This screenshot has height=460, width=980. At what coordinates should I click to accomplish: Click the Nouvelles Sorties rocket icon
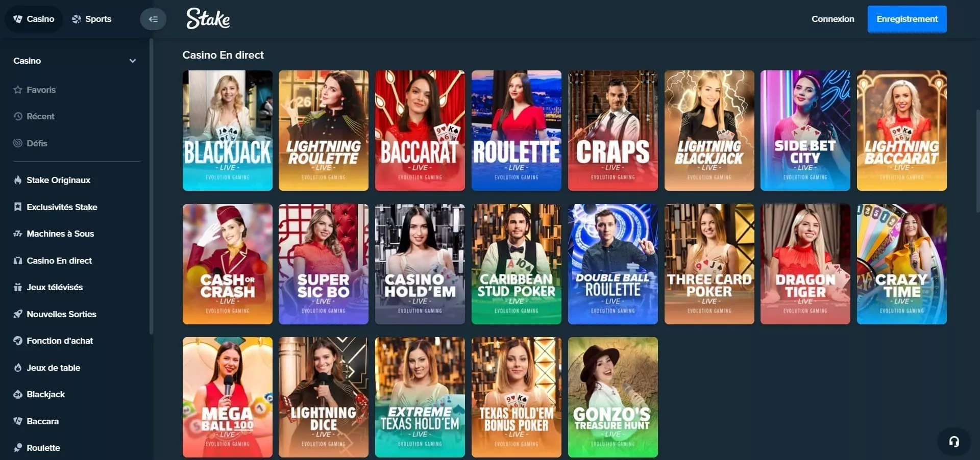pos(18,314)
